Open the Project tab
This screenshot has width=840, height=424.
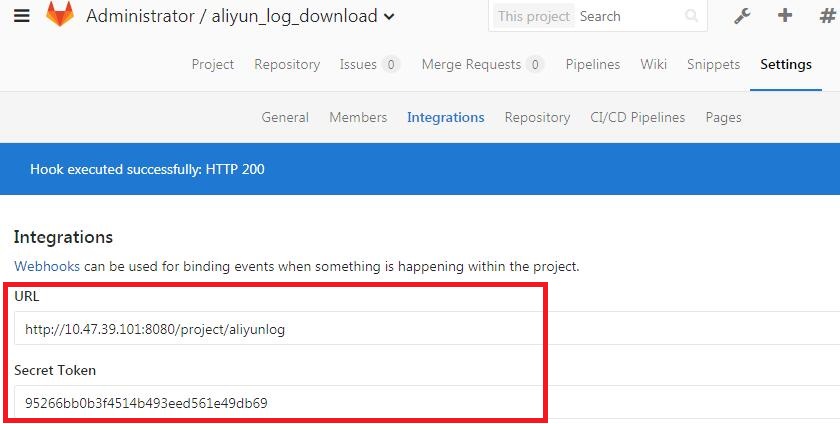(x=213, y=64)
